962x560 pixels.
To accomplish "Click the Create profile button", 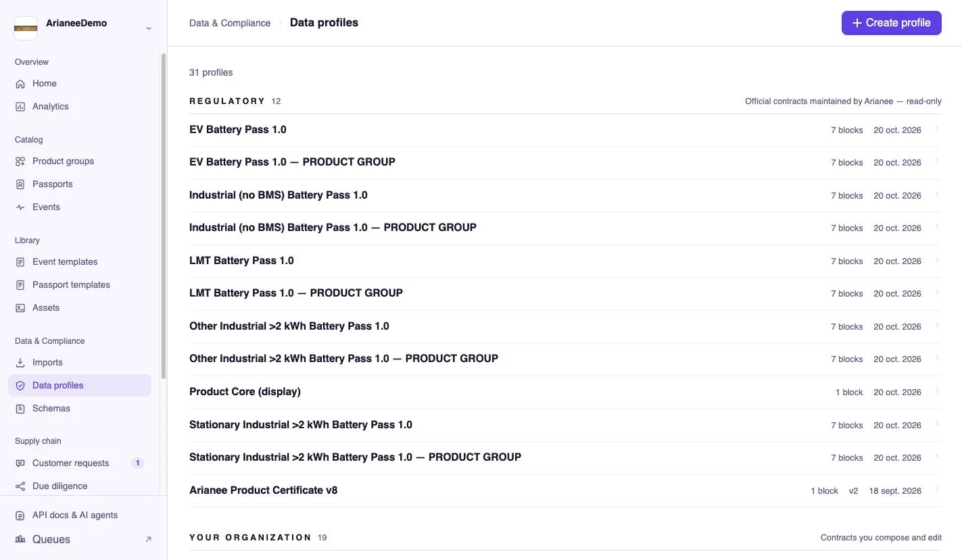I will tap(892, 23).
